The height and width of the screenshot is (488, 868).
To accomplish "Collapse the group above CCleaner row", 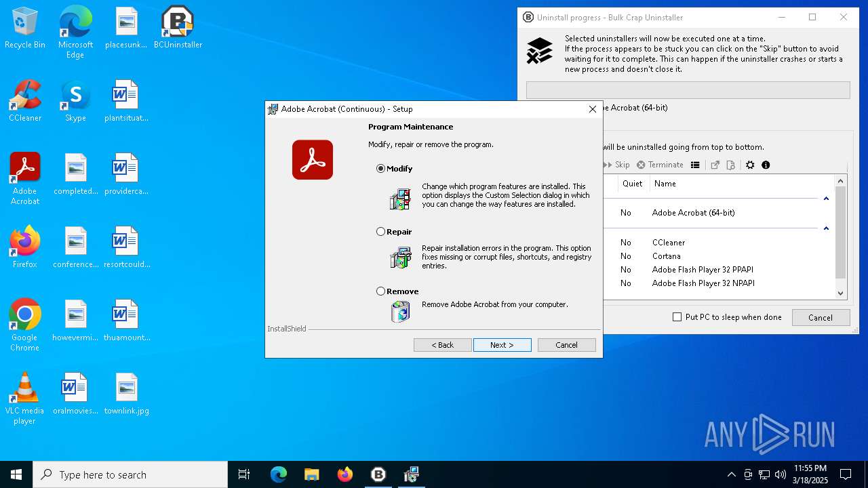I will (x=826, y=228).
